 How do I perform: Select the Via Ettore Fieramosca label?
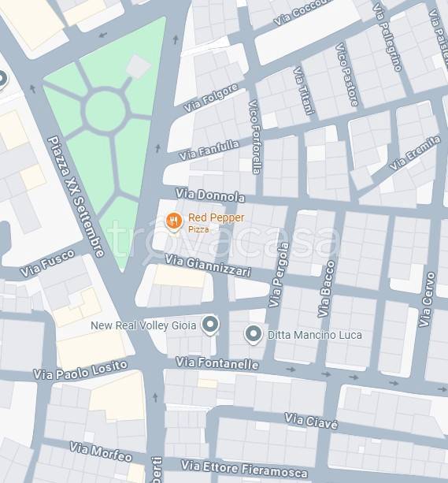(x=244, y=469)
